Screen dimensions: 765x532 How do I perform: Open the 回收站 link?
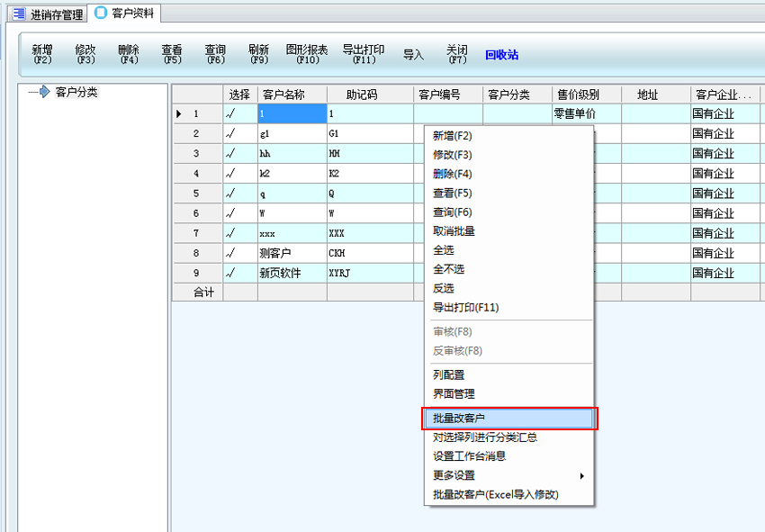point(501,55)
